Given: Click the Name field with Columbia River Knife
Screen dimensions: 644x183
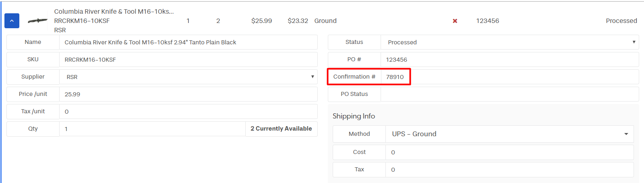Looking at the screenshot, I should tap(188, 42).
